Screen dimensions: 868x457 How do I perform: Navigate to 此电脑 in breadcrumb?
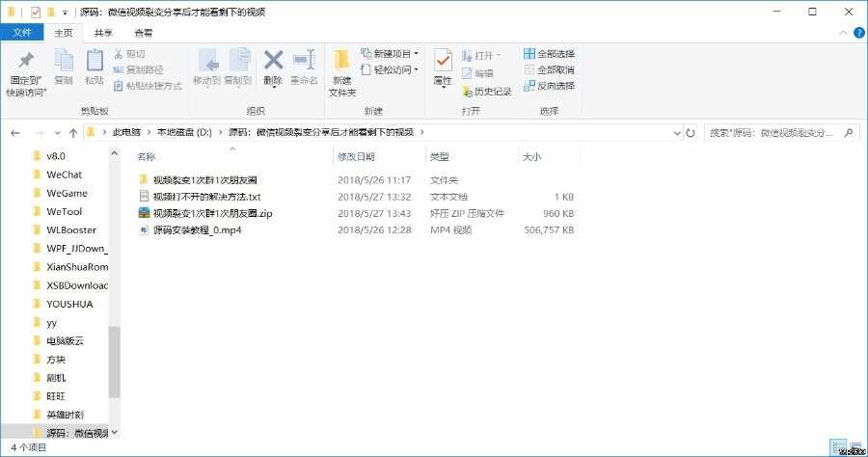coord(126,132)
